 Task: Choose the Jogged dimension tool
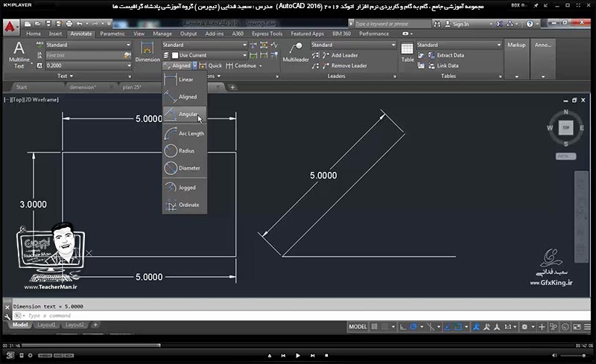(185, 188)
